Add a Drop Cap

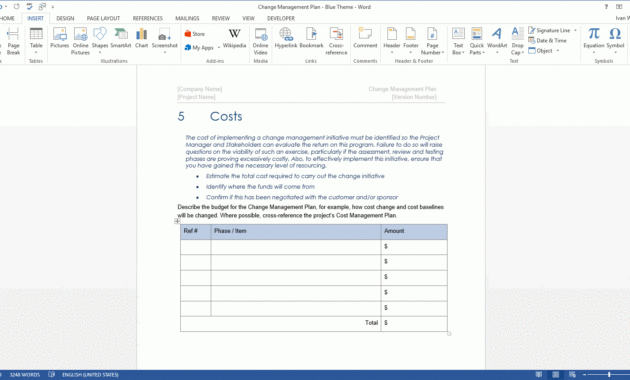518,41
